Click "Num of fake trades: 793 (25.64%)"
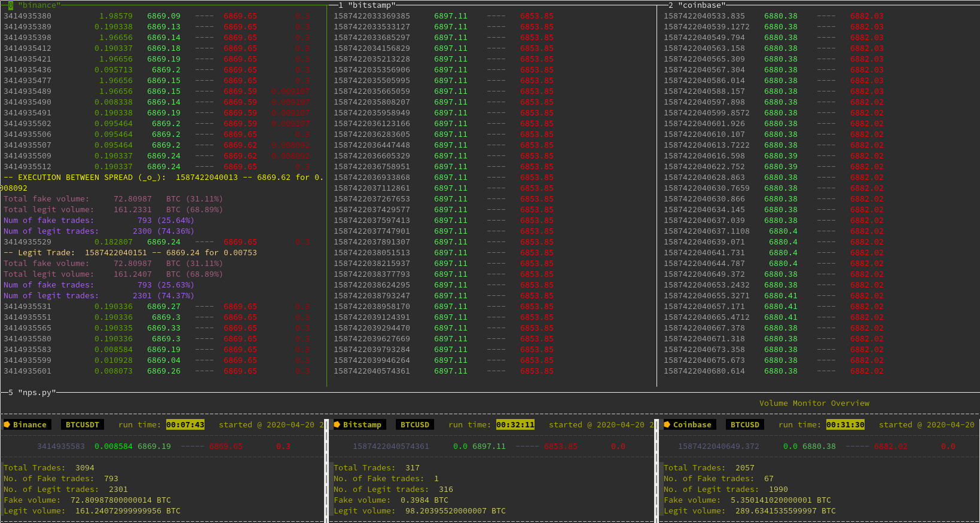Screen dimensions: 980x523 (99, 221)
